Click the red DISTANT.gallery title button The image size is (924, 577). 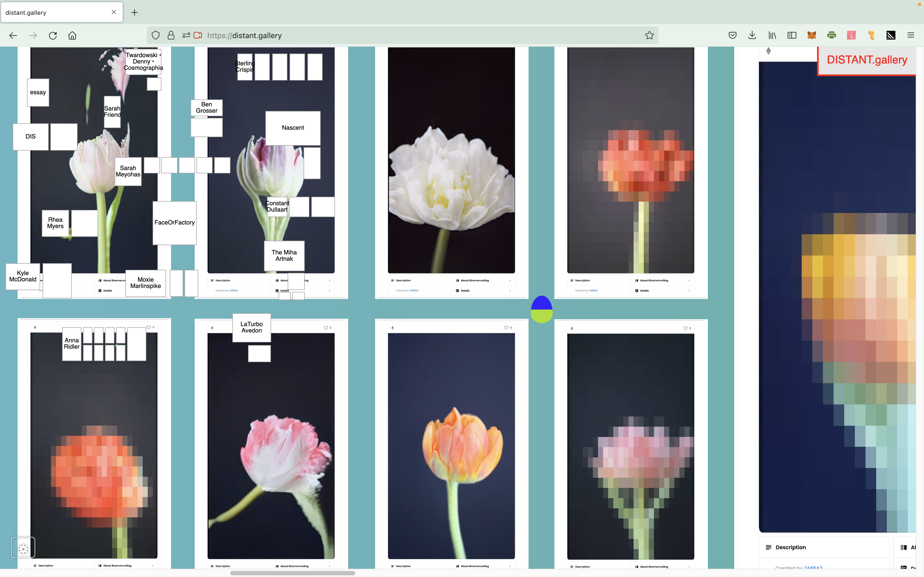866,60
